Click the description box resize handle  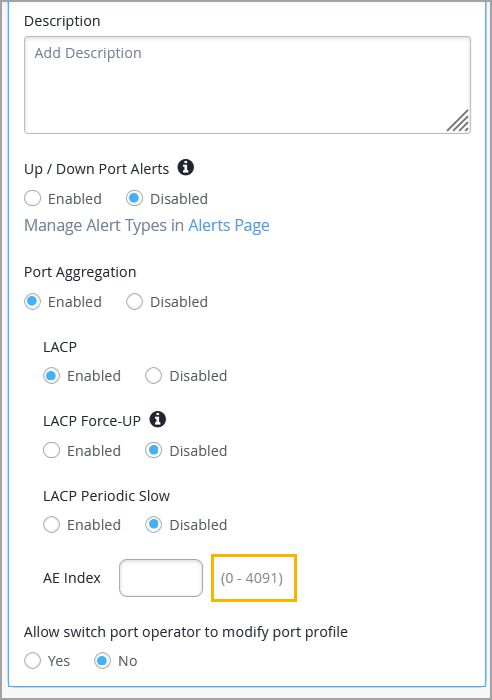(x=458, y=121)
